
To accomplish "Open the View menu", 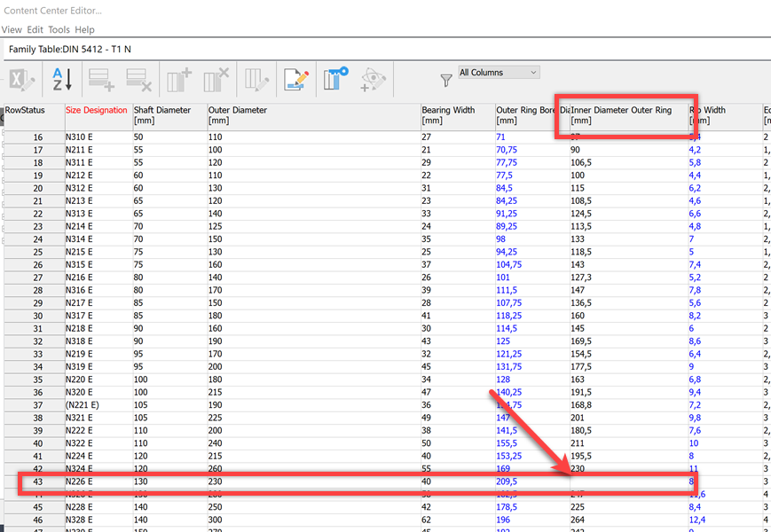I will pyautogui.click(x=12, y=29).
